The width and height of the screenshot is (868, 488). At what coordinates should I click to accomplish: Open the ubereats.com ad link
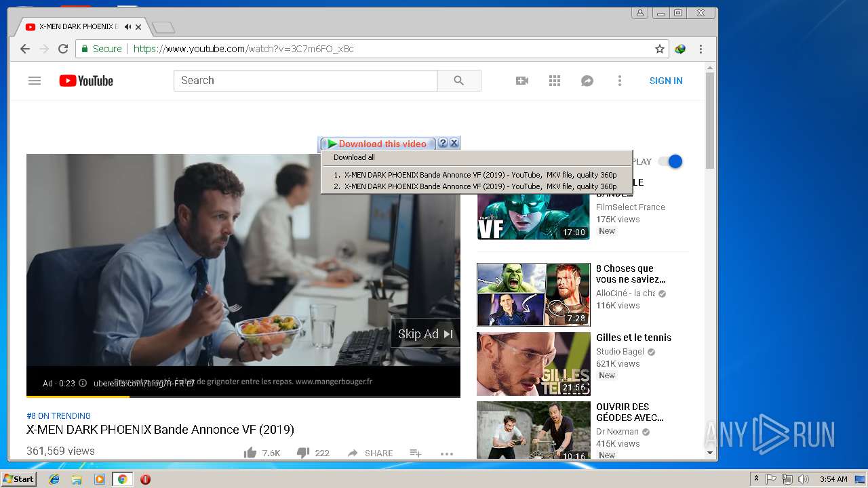point(143,383)
